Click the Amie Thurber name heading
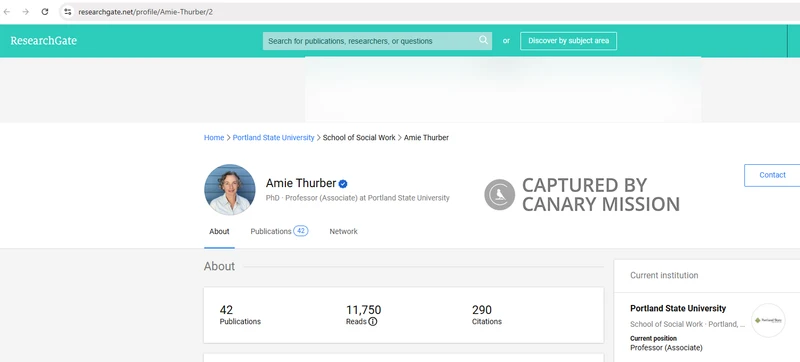This screenshot has width=800, height=362. coord(301,183)
